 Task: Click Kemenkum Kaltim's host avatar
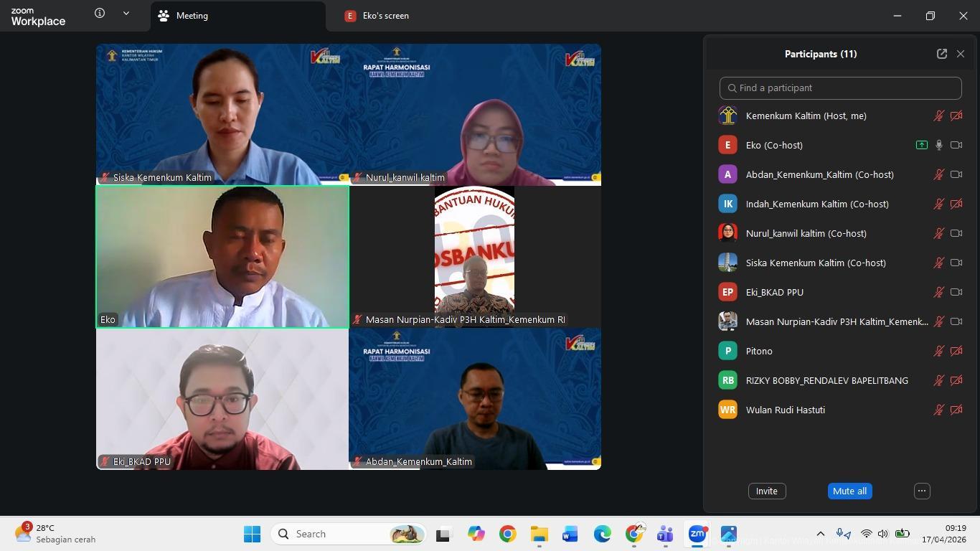coord(727,115)
